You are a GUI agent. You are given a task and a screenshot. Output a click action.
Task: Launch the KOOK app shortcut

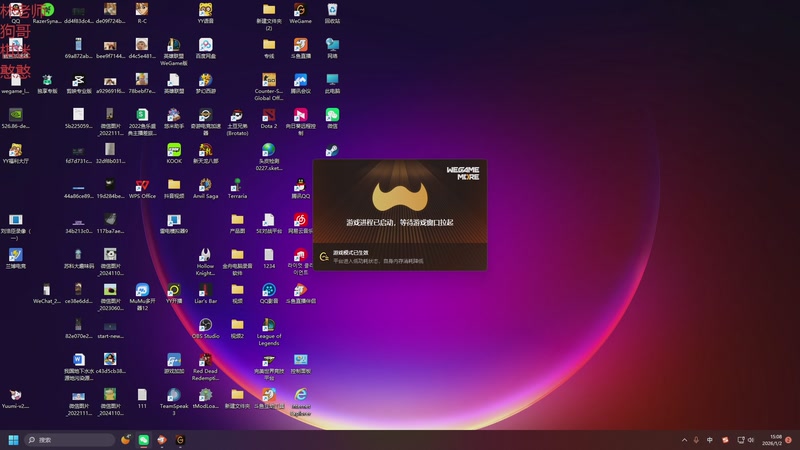[174, 153]
